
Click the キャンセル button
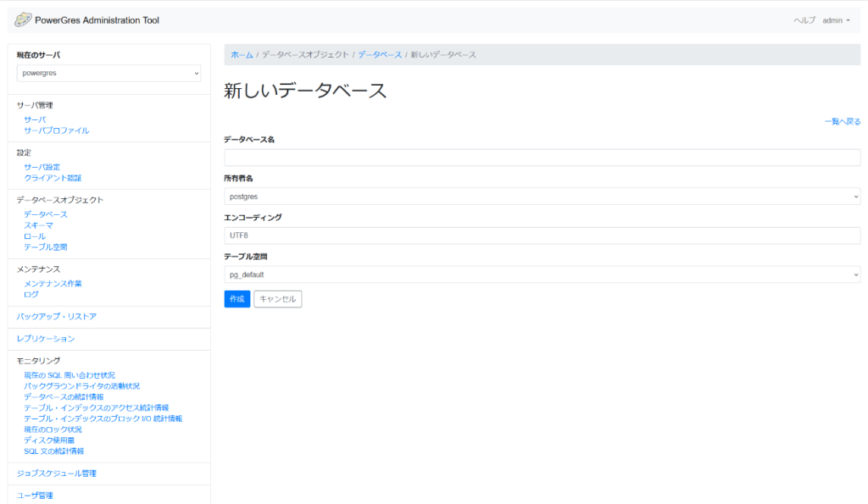[277, 299]
